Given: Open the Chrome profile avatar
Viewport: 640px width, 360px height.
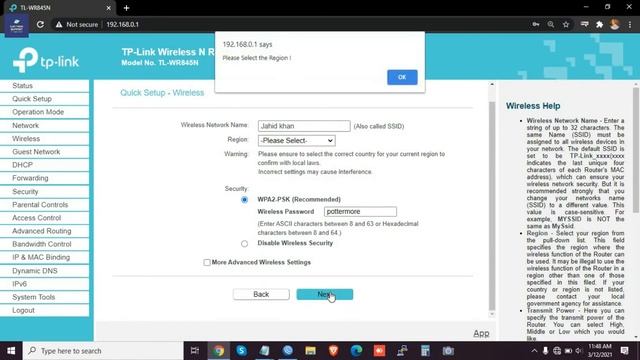Looking at the screenshot, I should [x=615, y=24].
